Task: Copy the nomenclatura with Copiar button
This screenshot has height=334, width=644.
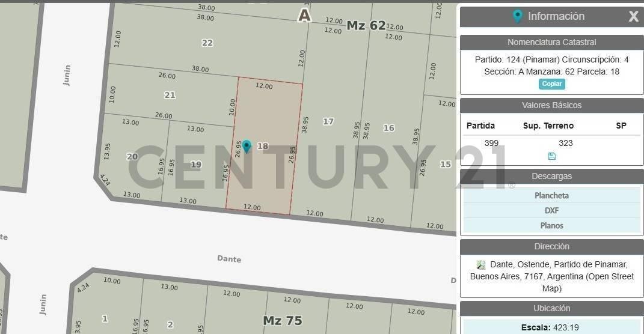Action: click(551, 83)
